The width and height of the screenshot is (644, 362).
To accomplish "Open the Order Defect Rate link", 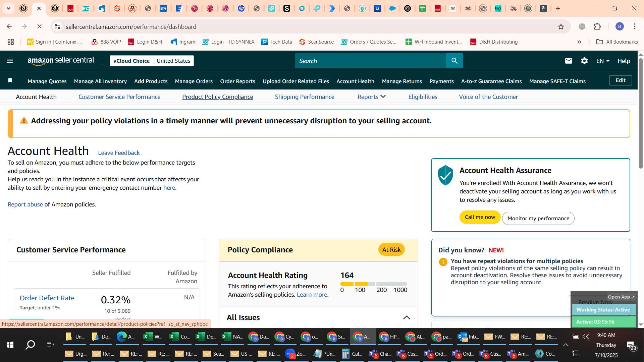I will tap(47, 298).
